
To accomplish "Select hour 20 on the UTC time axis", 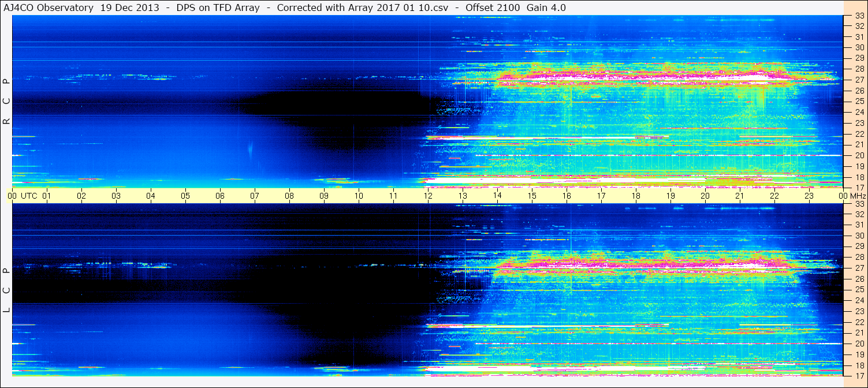I will pyautogui.click(x=705, y=196).
